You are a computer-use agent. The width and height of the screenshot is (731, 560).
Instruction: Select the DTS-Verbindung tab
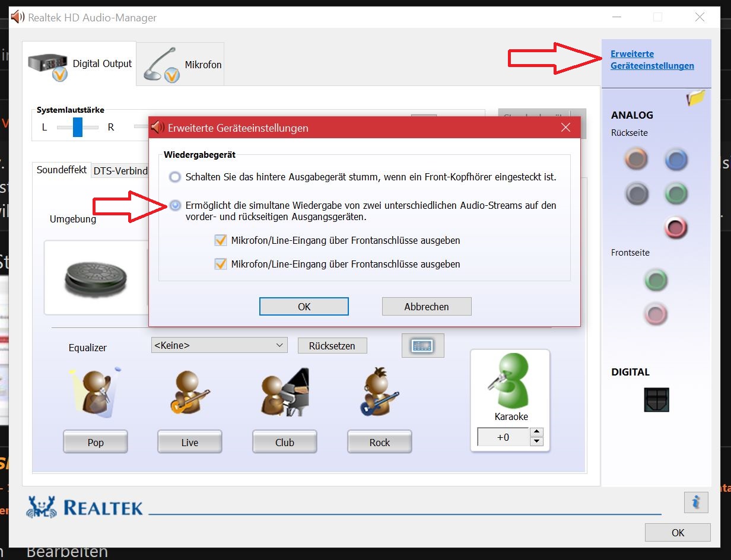[120, 171]
